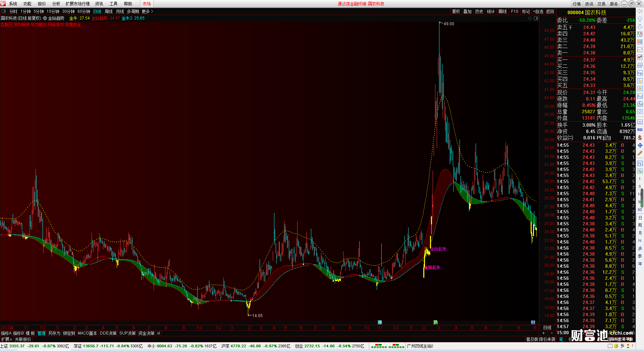Viewport: 644px width, 351px height.
Task: Click the minus zoom-out button below chart
Action: [552, 333]
